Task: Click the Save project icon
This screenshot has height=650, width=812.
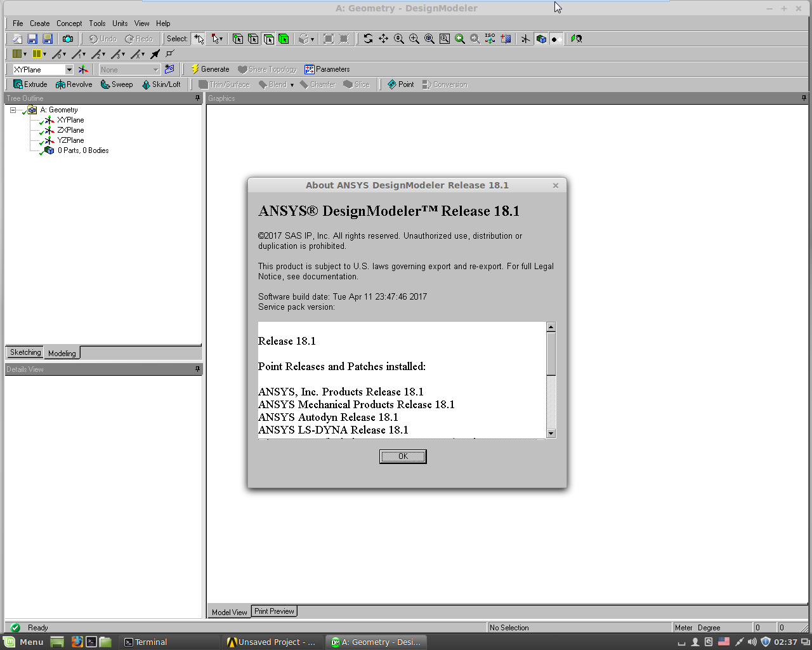Action: click(32, 39)
